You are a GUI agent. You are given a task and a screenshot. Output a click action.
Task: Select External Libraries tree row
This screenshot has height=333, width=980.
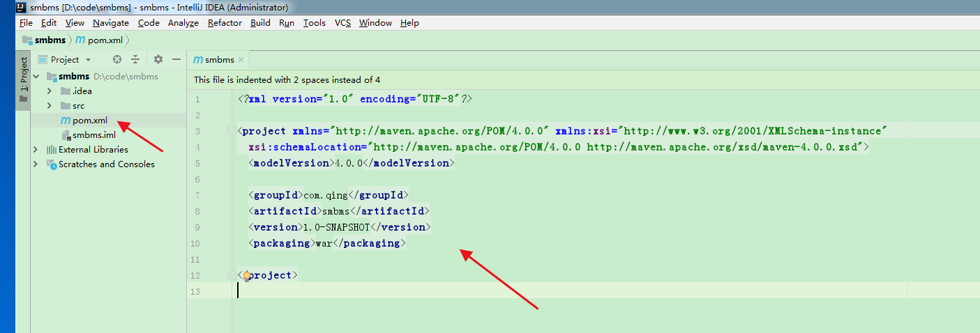tap(108, 150)
